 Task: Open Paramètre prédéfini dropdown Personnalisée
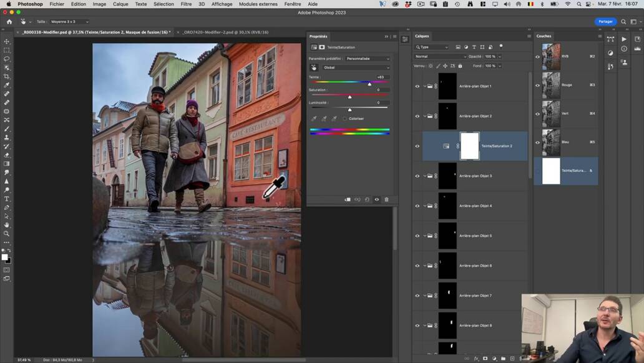[x=368, y=58]
